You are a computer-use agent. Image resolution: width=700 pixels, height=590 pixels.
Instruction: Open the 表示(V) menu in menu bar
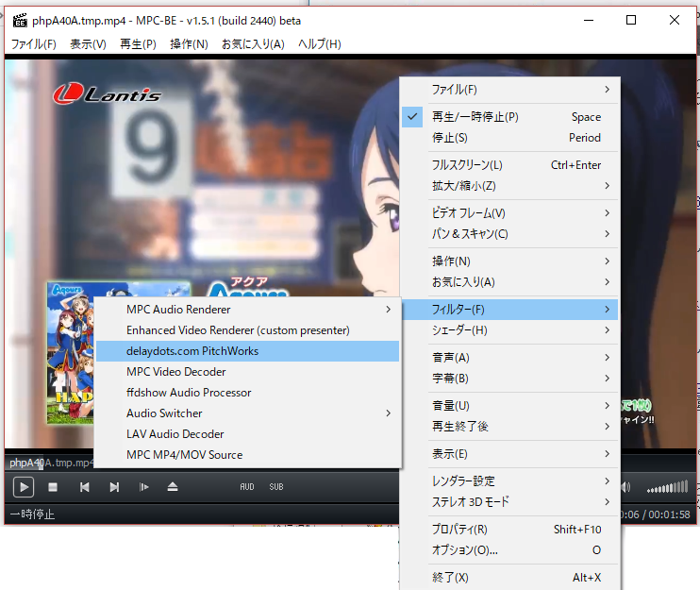pyautogui.click(x=88, y=43)
